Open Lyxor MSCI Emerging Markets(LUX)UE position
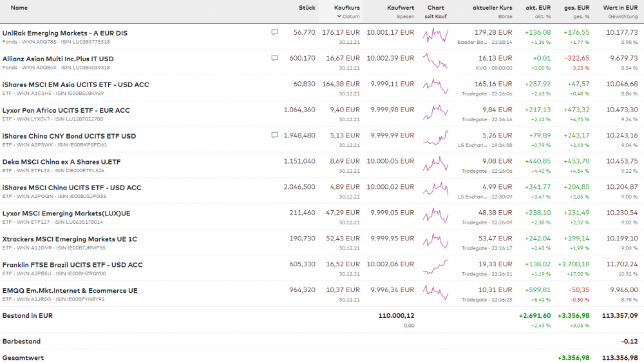Screen dimensions: 644x363 [66, 213]
